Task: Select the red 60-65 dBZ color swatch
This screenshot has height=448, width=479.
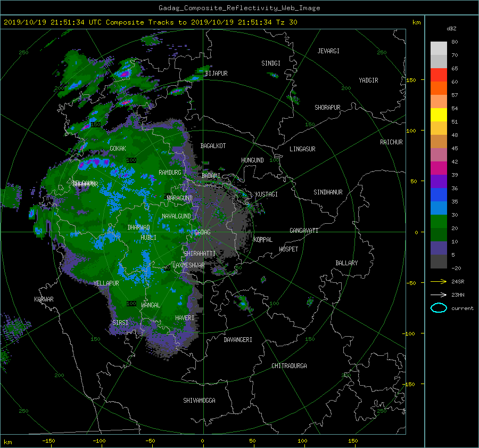Action: click(439, 75)
